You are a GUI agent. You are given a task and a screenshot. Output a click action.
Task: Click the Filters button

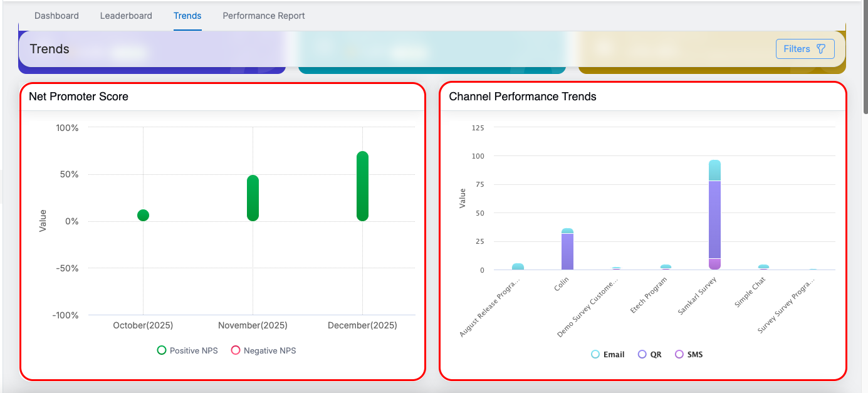805,49
